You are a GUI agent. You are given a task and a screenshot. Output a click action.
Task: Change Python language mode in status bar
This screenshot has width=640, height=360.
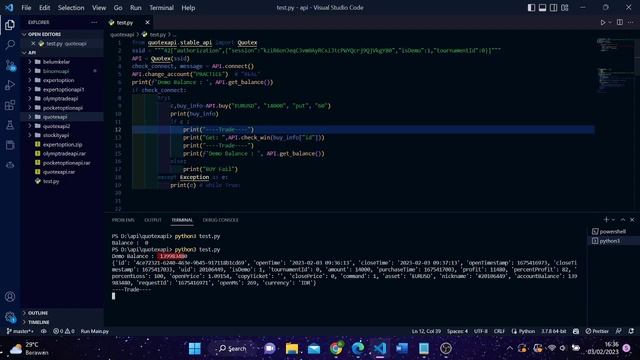[x=527, y=331]
